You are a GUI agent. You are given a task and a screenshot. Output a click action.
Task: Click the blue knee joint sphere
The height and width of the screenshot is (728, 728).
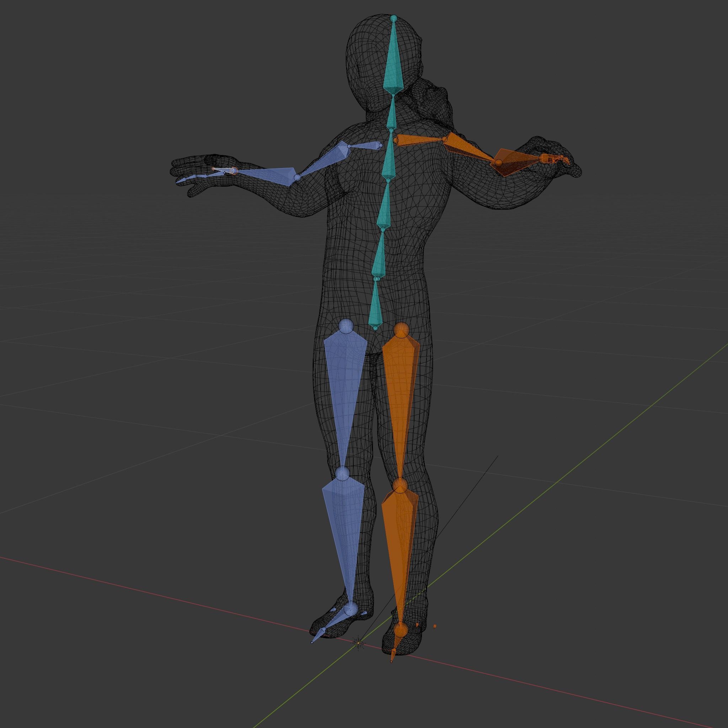pos(343,473)
